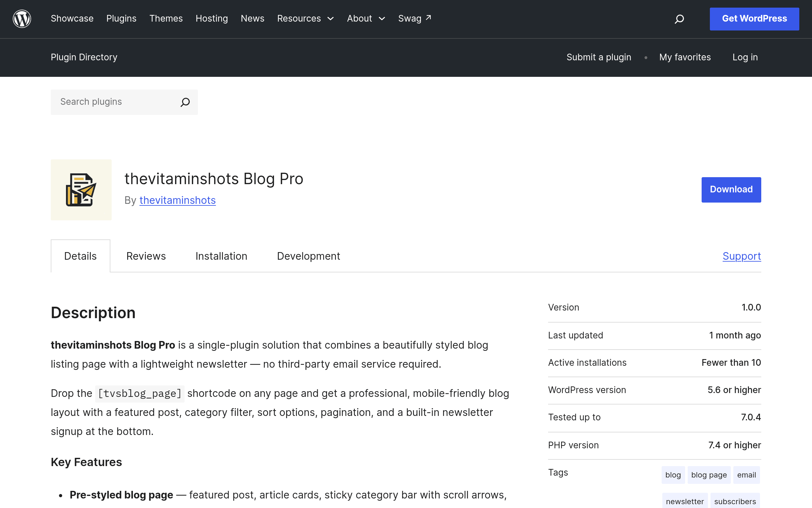Open thevitaminshots author link

pyautogui.click(x=178, y=200)
